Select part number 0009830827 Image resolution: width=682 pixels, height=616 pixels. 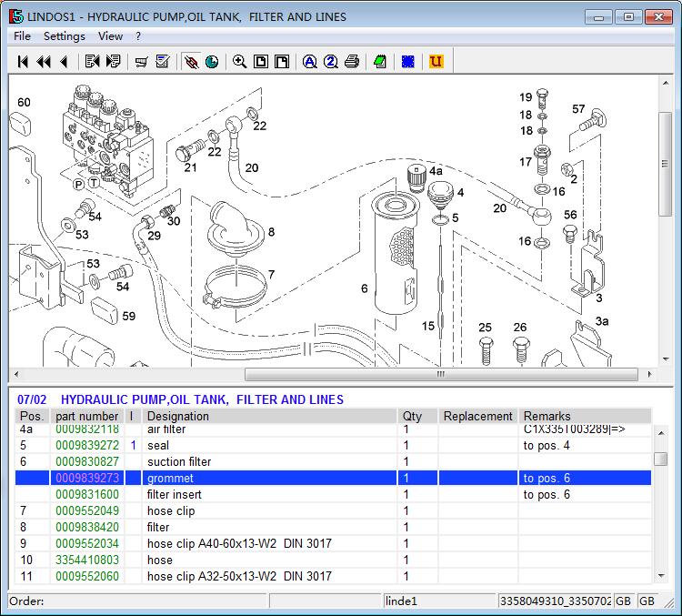[87, 461]
